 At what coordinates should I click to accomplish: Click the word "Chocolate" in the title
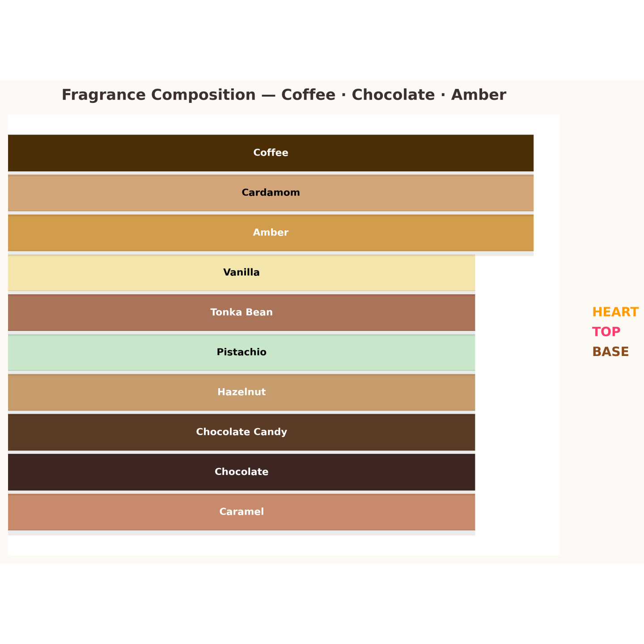pos(393,95)
